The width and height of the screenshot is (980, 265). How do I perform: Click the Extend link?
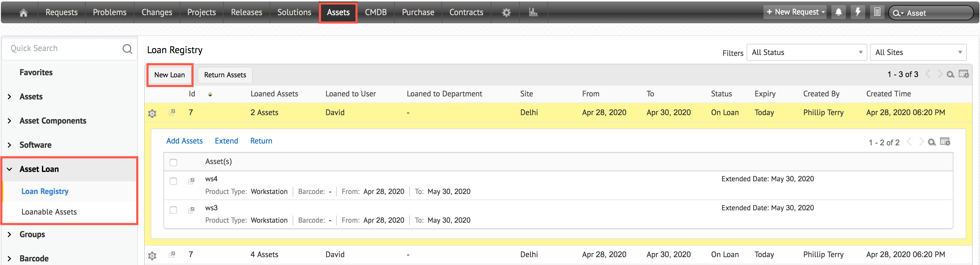pos(227,141)
